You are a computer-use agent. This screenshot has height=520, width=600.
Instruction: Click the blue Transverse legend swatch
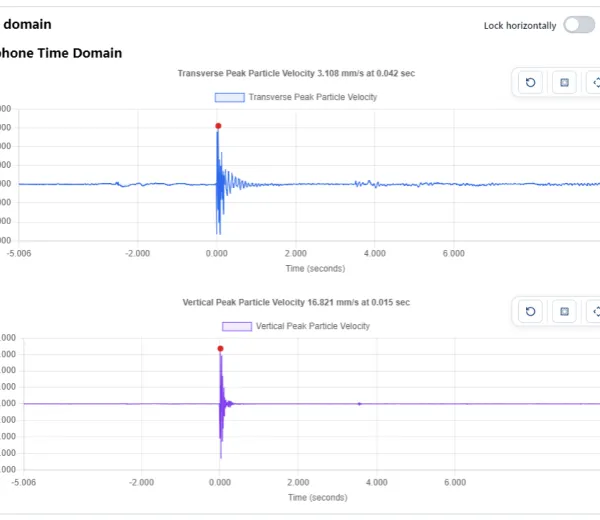[230, 97]
